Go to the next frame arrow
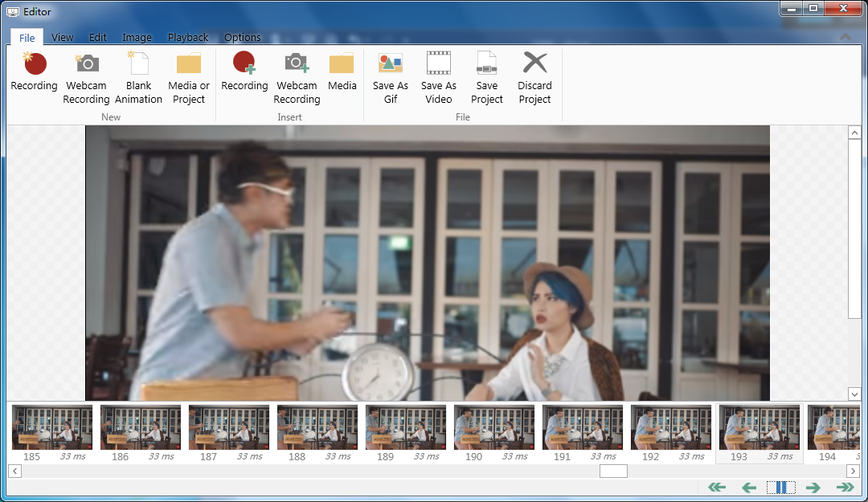 (x=813, y=488)
